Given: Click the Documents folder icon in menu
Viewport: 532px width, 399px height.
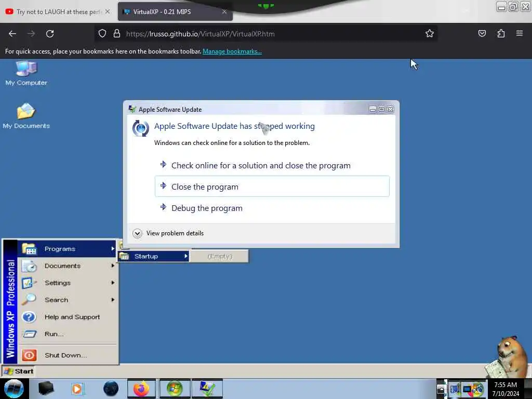Looking at the screenshot, I should [x=29, y=266].
